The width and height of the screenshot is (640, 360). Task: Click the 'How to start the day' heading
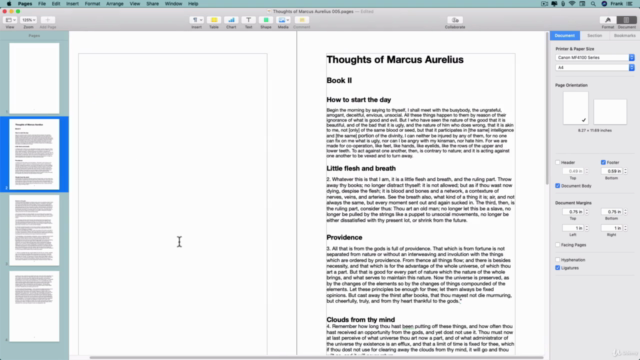pyautogui.click(x=358, y=100)
